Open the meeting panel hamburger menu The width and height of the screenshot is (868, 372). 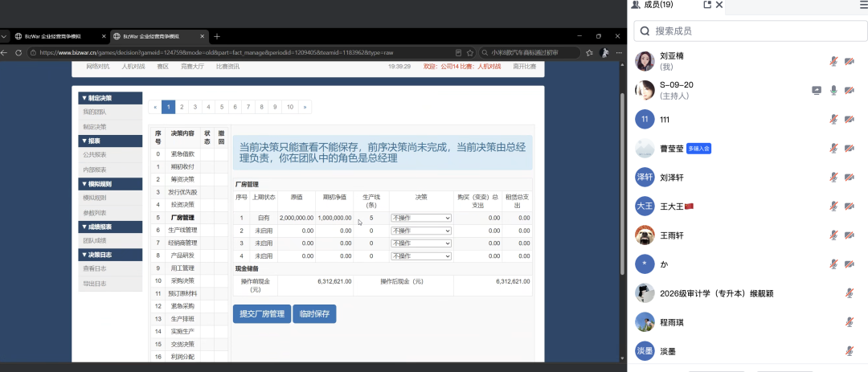point(862,5)
